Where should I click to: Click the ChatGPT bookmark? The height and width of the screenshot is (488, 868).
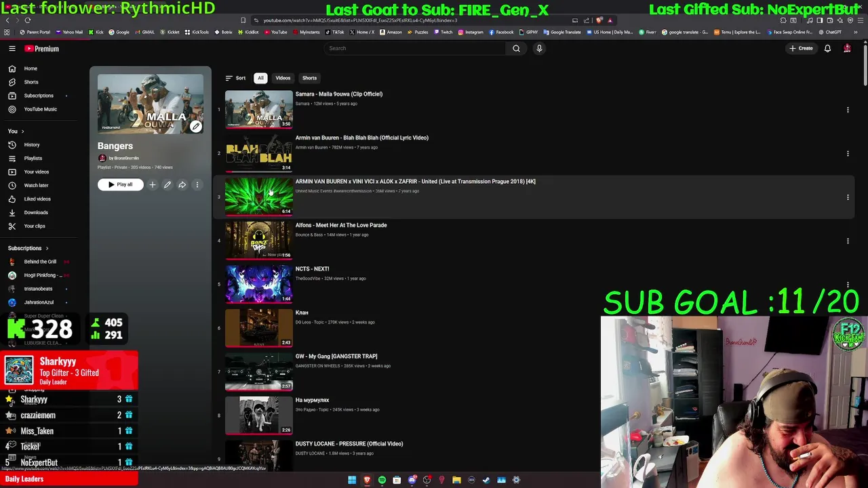coord(830,32)
